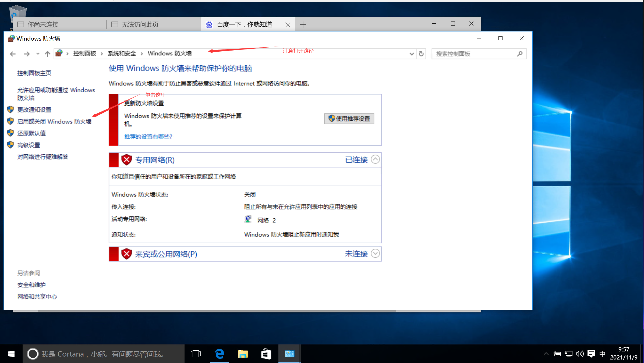Image resolution: width=644 pixels, height=363 pixels.
Task: Open File Explorer from taskbar
Action: pos(243,354)
